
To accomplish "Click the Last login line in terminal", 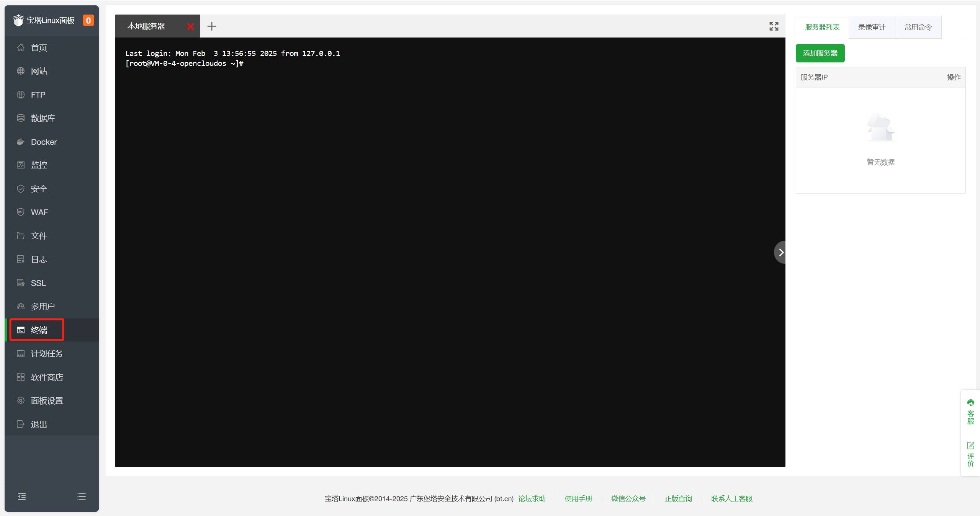I will click(x=232, y=53).
